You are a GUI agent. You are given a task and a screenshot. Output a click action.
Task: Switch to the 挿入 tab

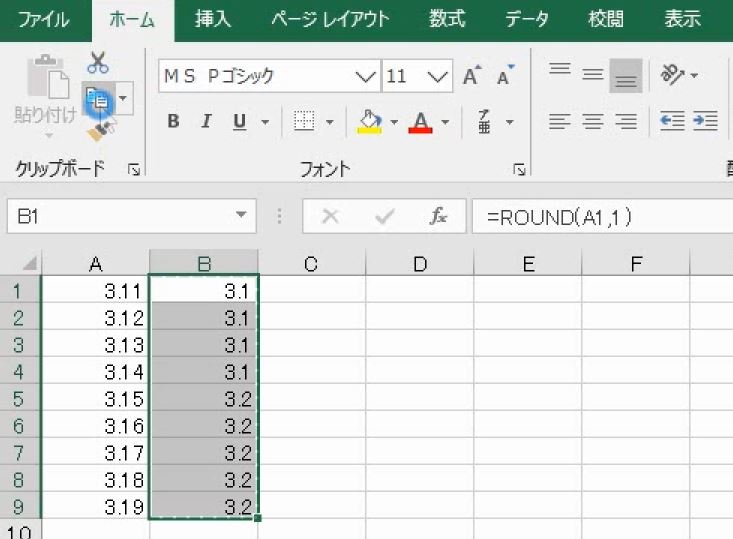[213, 20]
